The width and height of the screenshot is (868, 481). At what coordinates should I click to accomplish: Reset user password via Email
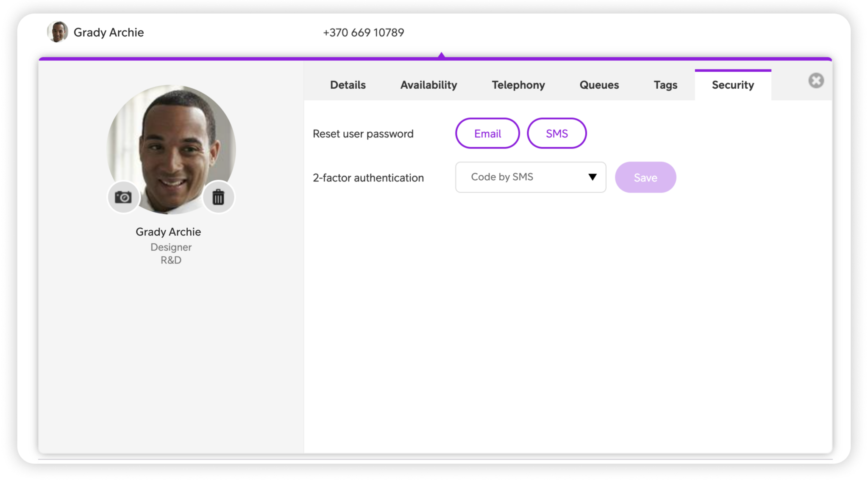[x=487, y=133]
